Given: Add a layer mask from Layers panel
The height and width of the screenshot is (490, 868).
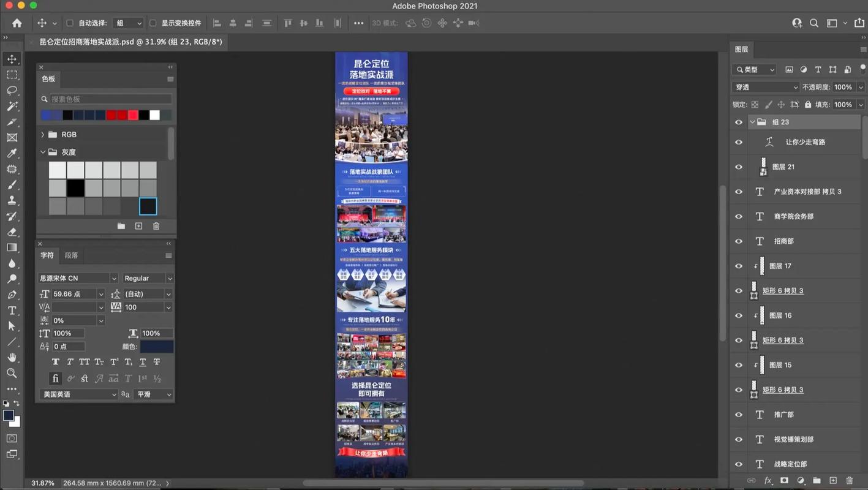Looking at the screenshot, I should (x=784, y=481).
